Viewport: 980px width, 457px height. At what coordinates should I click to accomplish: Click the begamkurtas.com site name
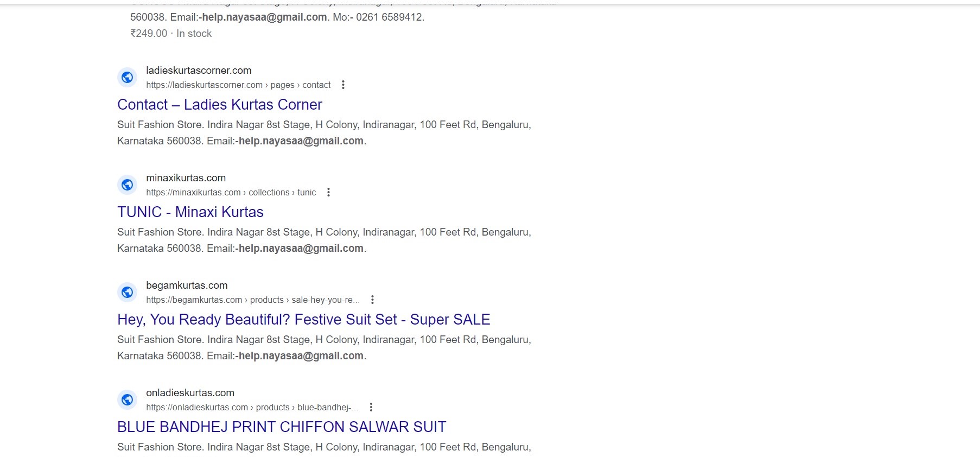click(x=187, y=285)
